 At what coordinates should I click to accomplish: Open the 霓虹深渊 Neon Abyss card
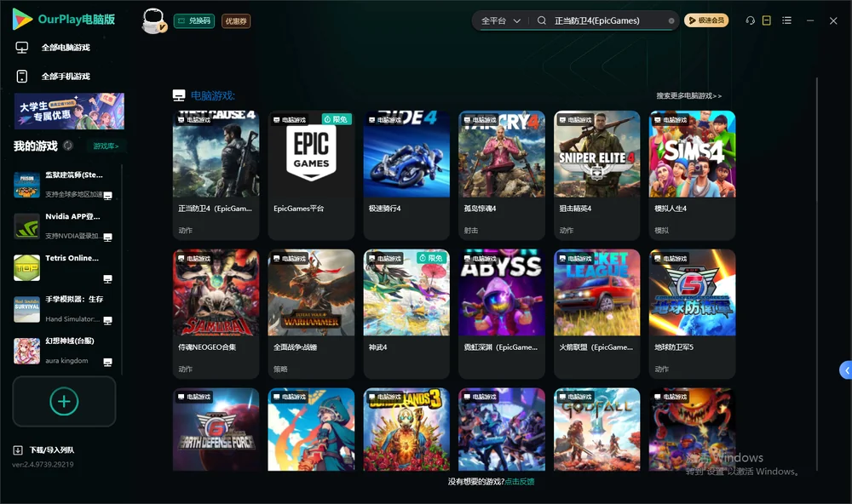[502, 314]
